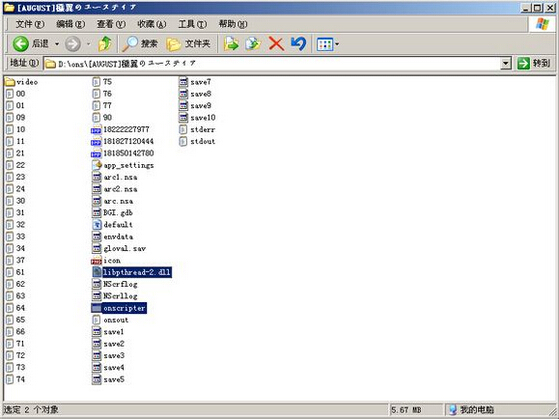
Task: Open the Search magnifier tool
Action: point(140,44)
